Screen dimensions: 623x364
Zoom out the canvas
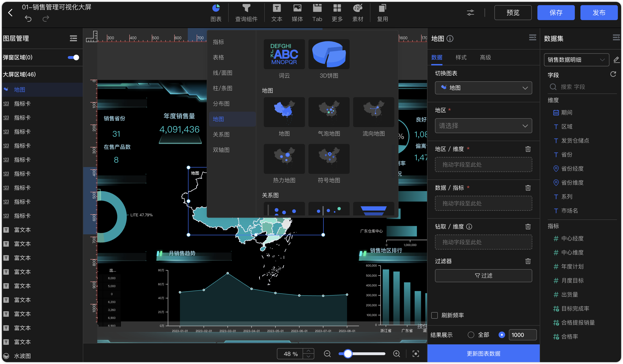pos(327,354)
